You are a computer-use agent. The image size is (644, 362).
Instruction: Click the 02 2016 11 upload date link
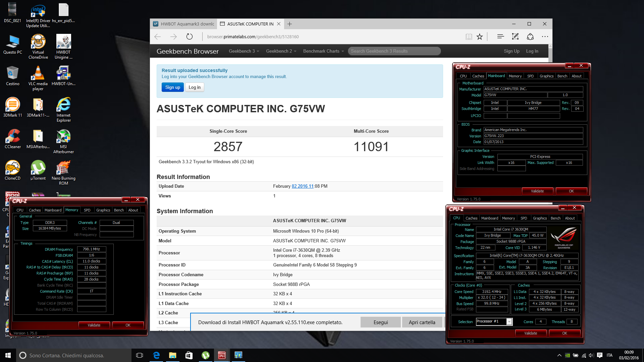[303, 186]
